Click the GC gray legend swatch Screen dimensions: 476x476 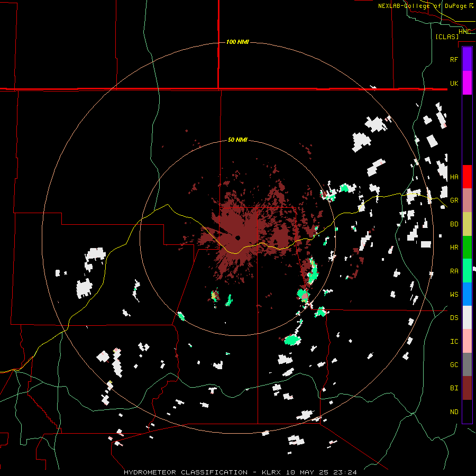tap(467, 364)
